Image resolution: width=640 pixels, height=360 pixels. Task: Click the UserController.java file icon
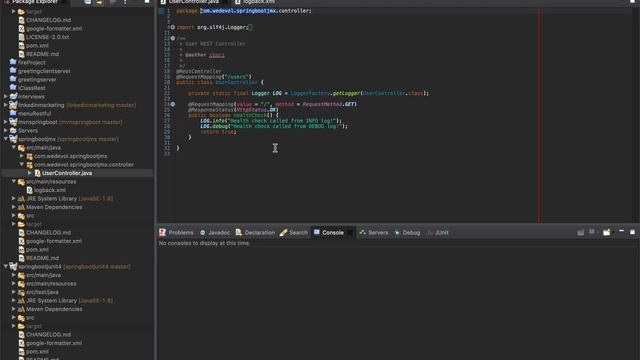(x=38, y=173)
